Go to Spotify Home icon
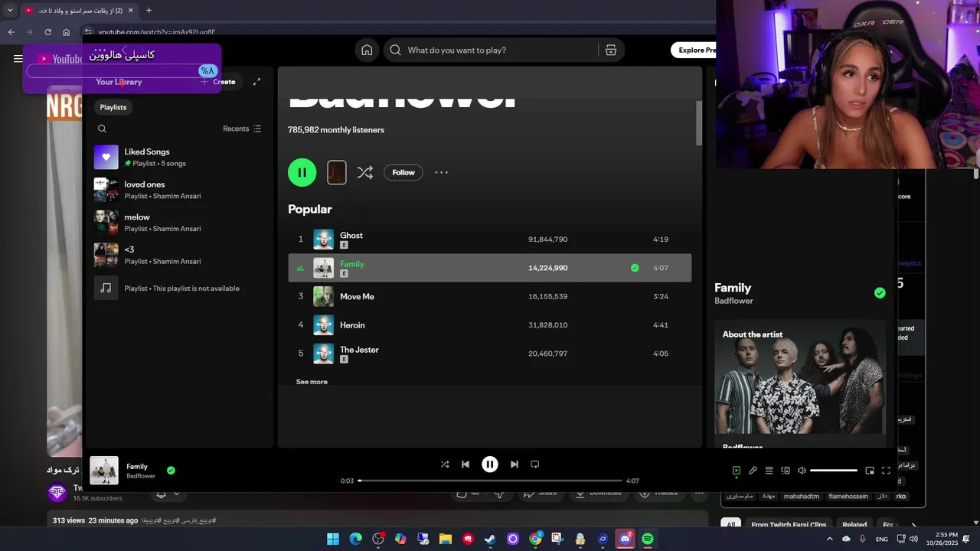Viewport: 980px width, 551px height. [x=367, y=50]
